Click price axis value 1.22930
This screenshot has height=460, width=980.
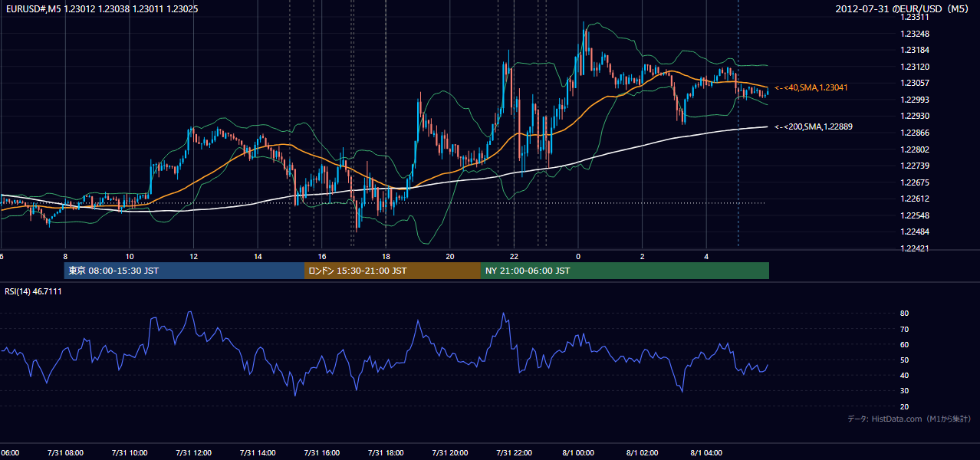pyautogui.click(x=915, y=116)
